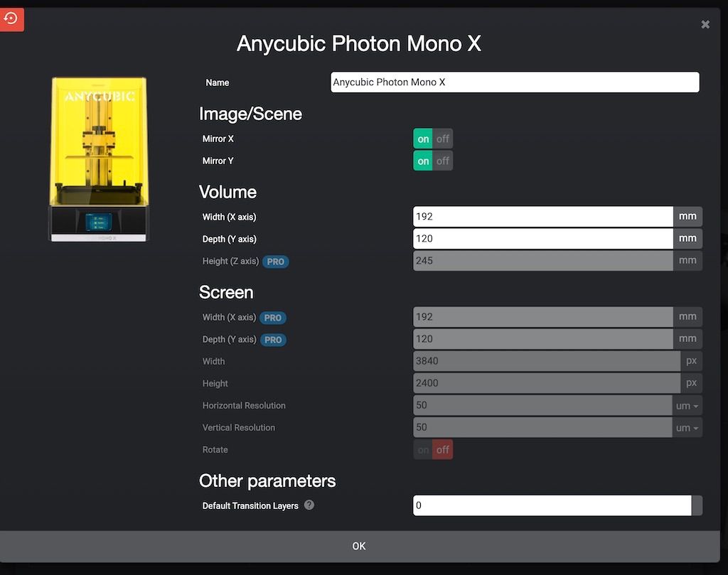Viewport: 728px width, 575px height.
Task: Confirm settings with the OK button
Action: 359,546
